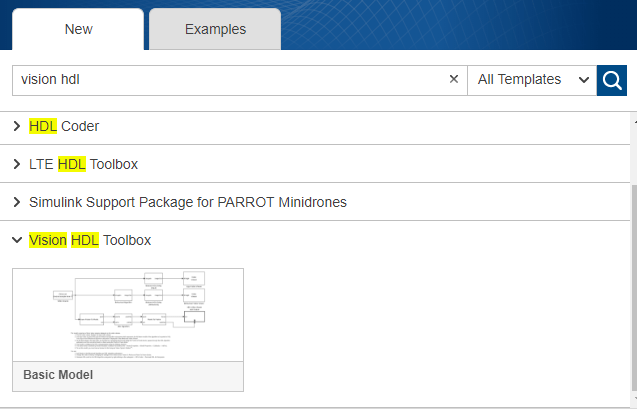This screenshot has width=637, height=409.
Task: Expand the PARROT Minidrones support package section
Action: [x=17, y=202]
